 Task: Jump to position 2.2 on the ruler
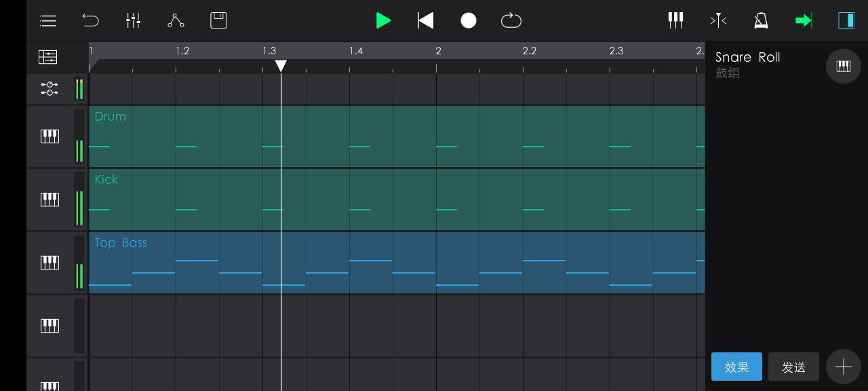tap(530, 51)
